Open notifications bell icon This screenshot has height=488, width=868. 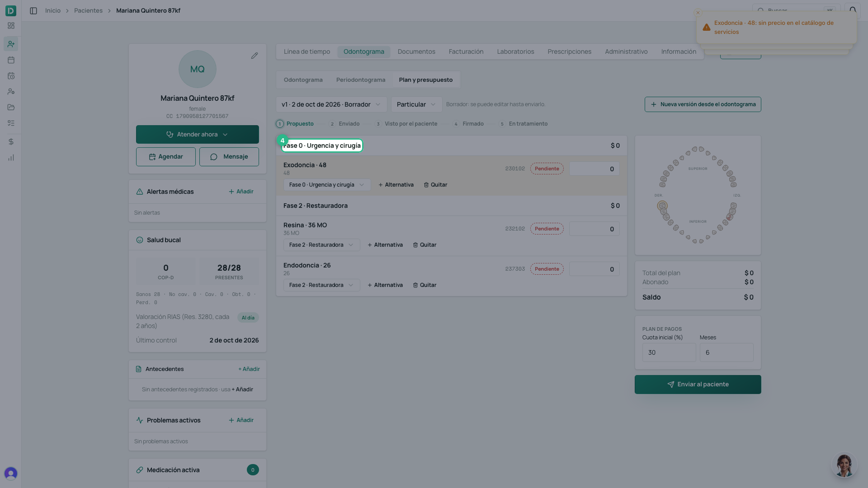(853, 10)
